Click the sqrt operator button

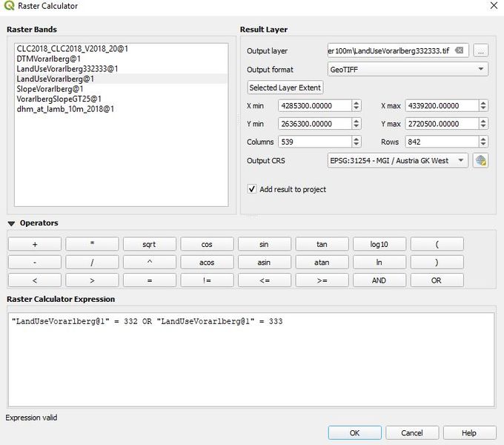pos(150,244)
